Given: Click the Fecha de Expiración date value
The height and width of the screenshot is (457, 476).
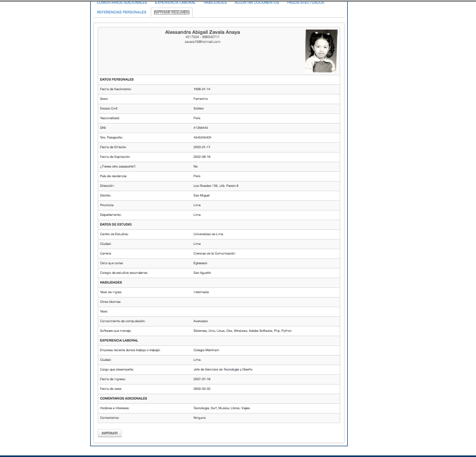Looking at the screenshot, I should tap(202, 157).
